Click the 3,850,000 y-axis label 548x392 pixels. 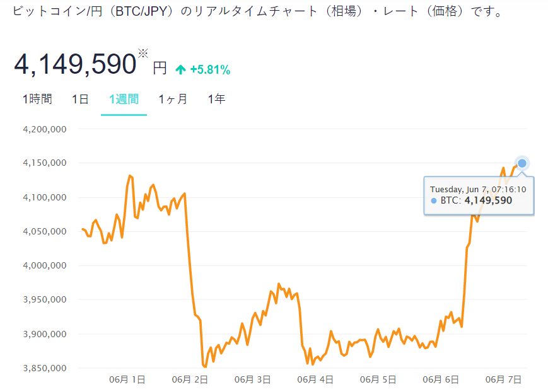(x=45, y=368)
